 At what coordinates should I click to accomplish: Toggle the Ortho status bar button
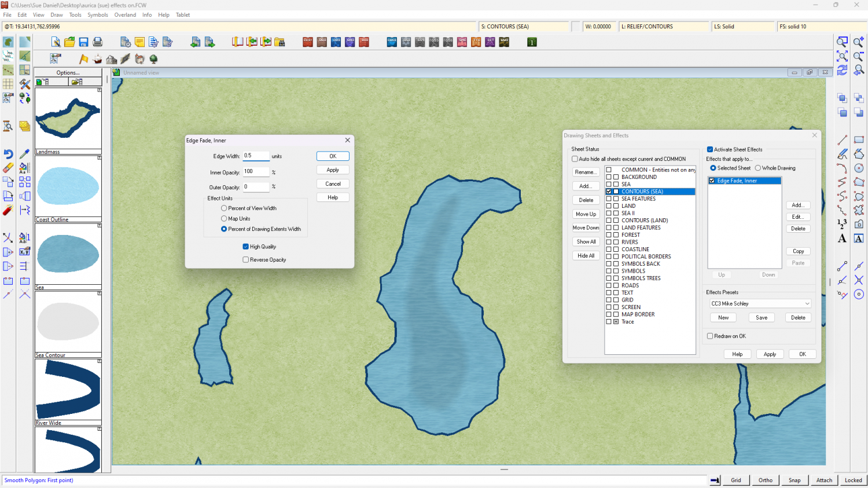pos(766,480)
